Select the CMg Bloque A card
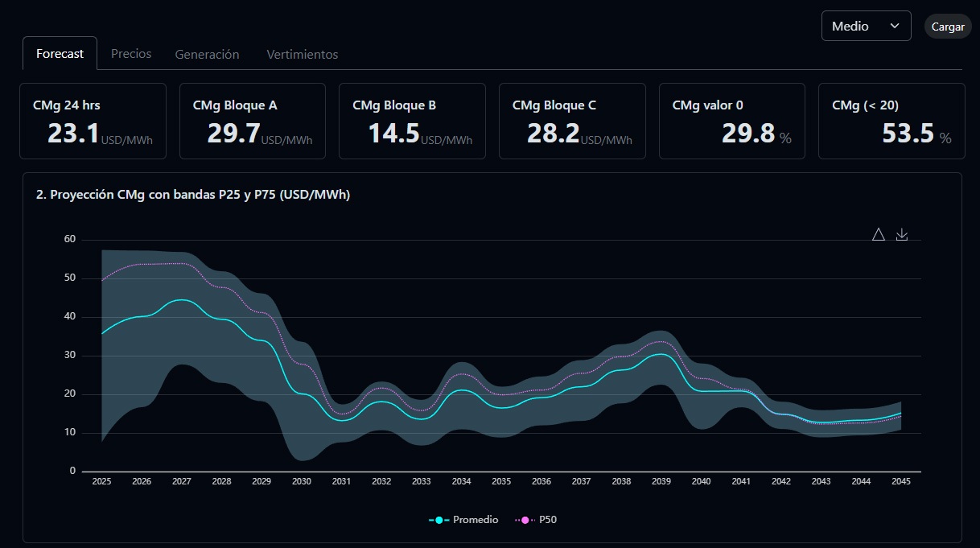The image size is (980, 548). (x=252, y=121)
